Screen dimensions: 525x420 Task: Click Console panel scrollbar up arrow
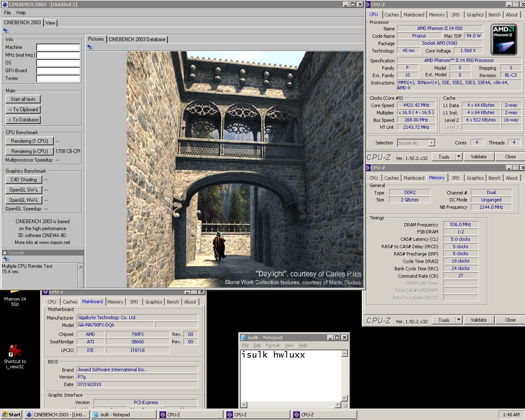point(80,266)
